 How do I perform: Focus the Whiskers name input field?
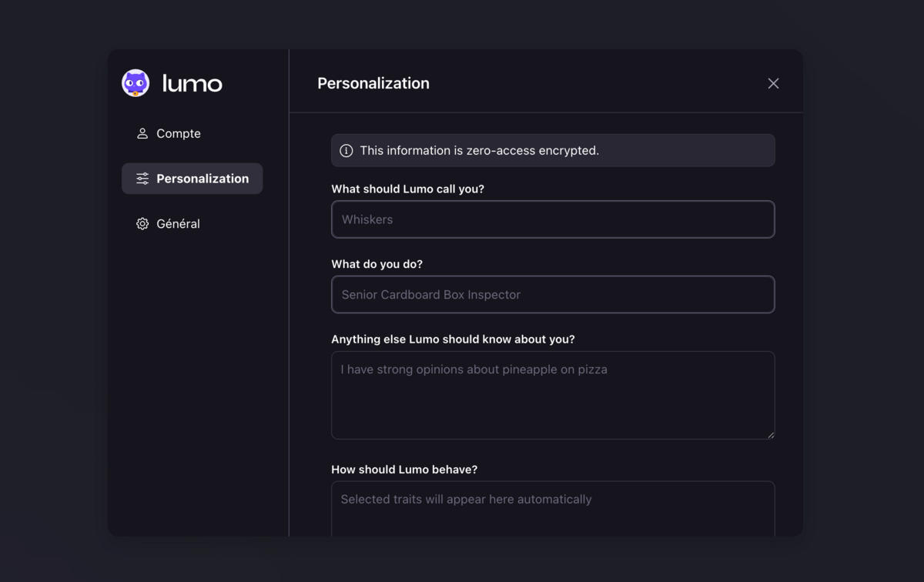553,219
